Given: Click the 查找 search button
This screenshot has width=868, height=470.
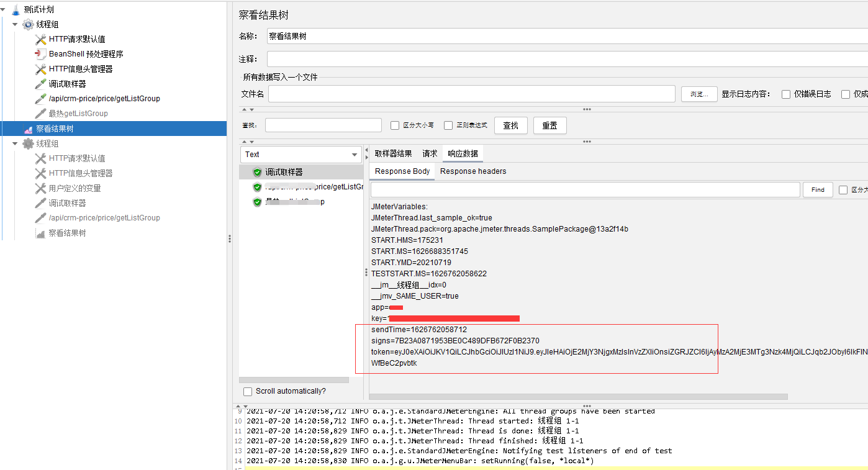Looking at the screenshot, I should [x=510, y=125].
